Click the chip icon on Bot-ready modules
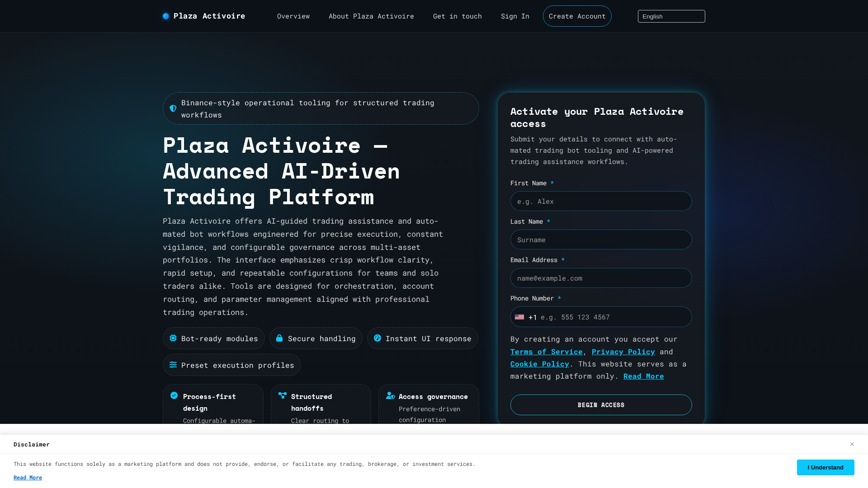This screenshot has height=488, width=868. (173, 338)
